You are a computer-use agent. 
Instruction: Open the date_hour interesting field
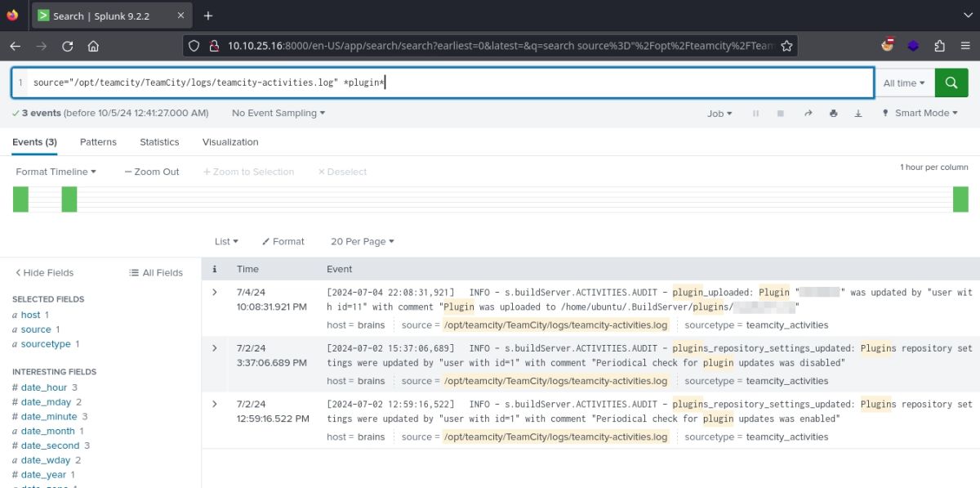coord(44,387)
